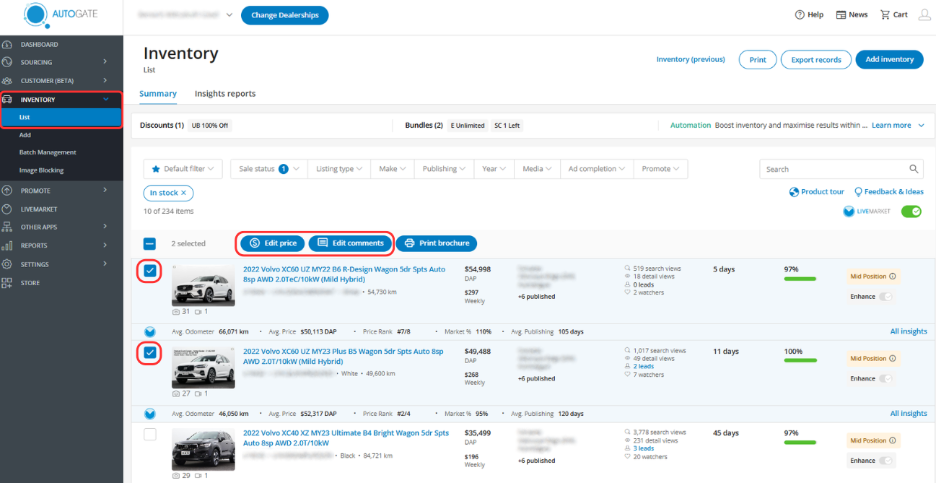Click the Feedback & ideas icon
The height and width of the screenshot is (483, 936).
857,191
